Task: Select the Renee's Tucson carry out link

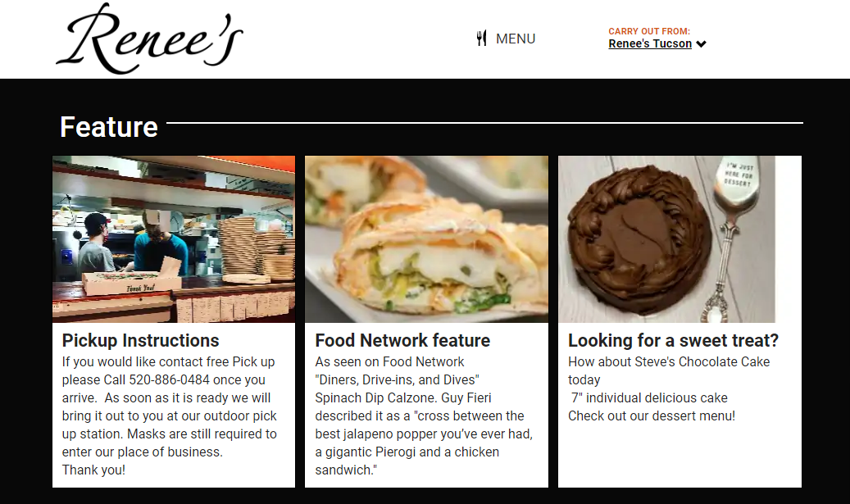Action: coord(650,43)
